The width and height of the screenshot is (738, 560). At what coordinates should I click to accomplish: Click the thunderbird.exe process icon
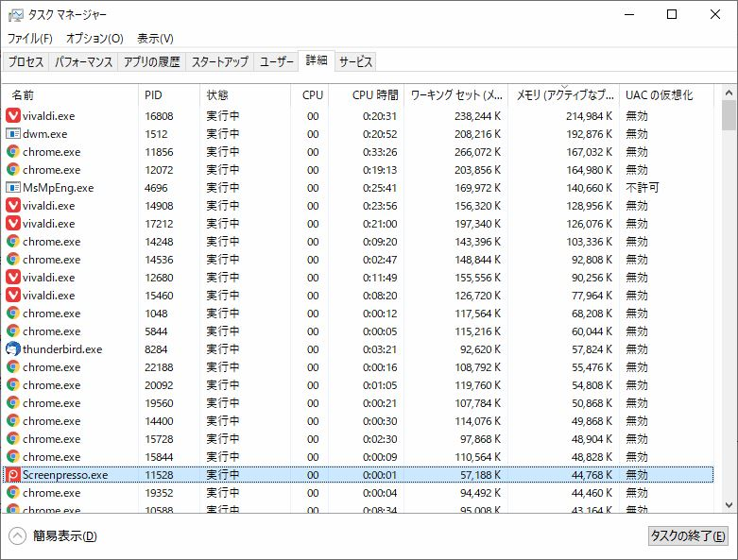[13, 348]
